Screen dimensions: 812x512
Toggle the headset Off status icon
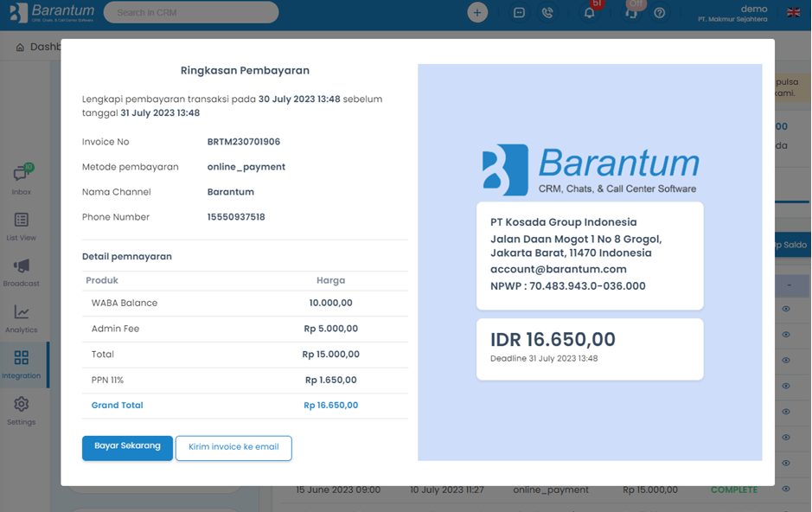pyautogui.click(x=631, y=11)
